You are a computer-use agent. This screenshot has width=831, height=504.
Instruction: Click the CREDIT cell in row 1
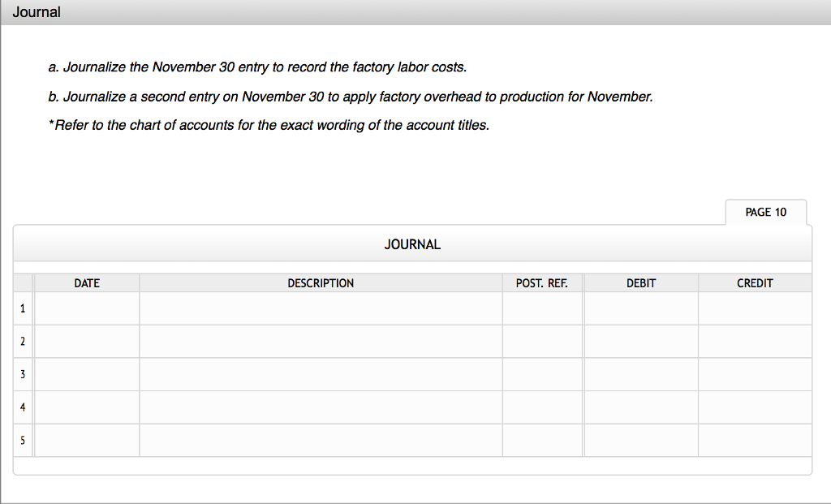[x=755, y=308]
